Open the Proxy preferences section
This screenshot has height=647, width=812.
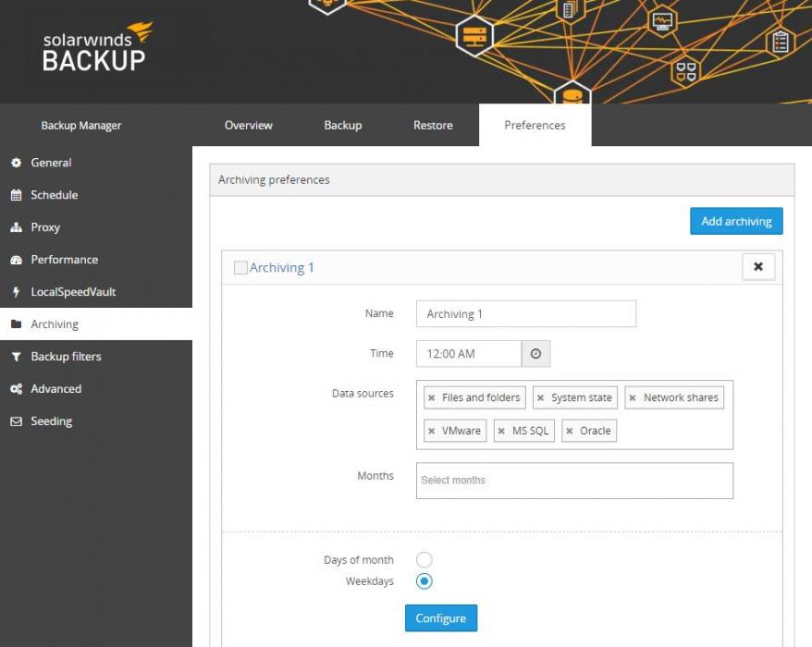point(96,227)
